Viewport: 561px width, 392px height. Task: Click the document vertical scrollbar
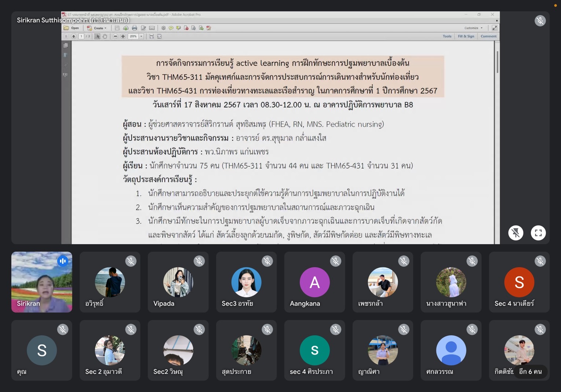(x=497, y=62)
